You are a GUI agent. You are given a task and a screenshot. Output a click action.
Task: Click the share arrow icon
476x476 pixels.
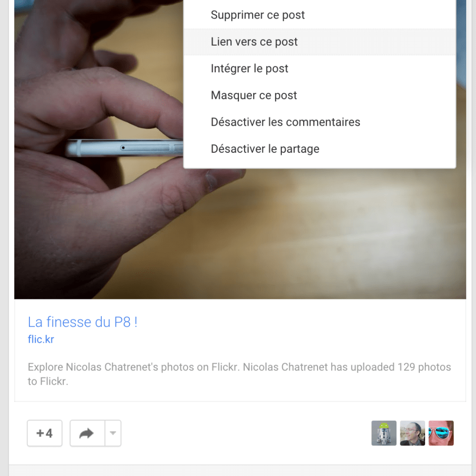tap(87, 433)
